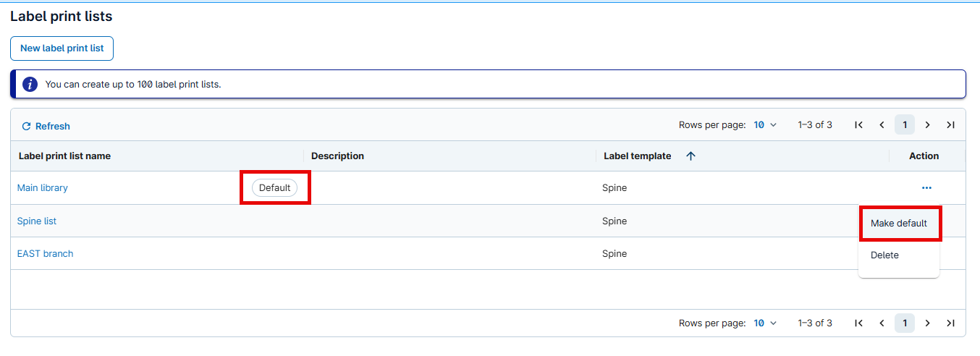Choose Make default from the action menu
980x356 pixels.
tap(898, 224)
